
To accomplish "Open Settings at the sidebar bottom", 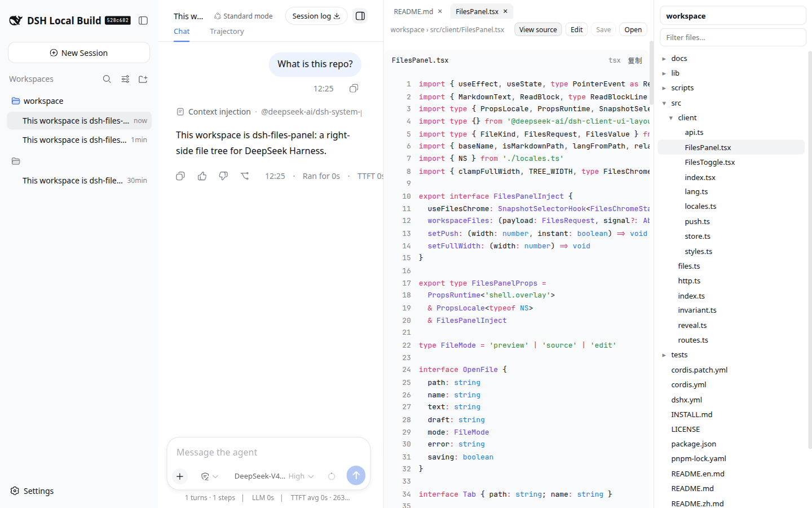I will pos(32,491).
